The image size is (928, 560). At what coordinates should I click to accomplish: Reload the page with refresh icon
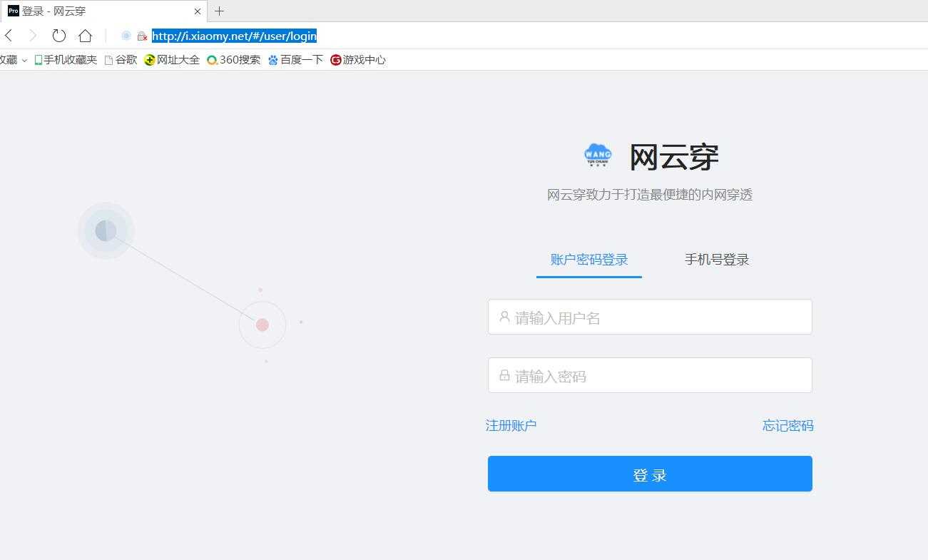click(x=59, y=36)
